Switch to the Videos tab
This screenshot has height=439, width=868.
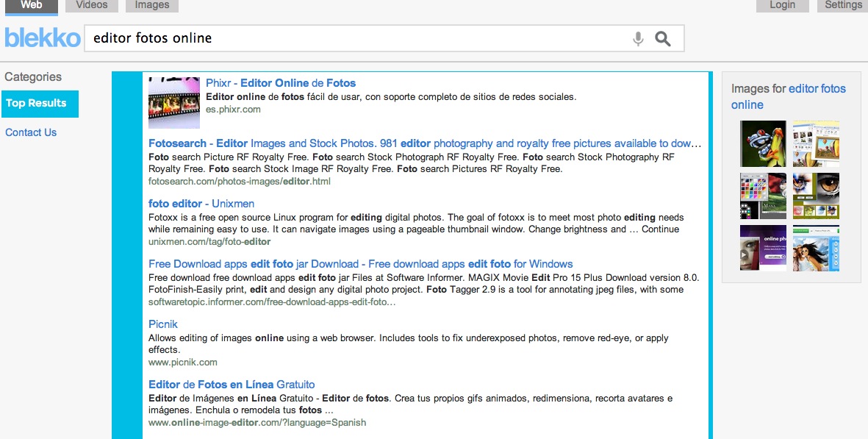click(x=91, y=6)
